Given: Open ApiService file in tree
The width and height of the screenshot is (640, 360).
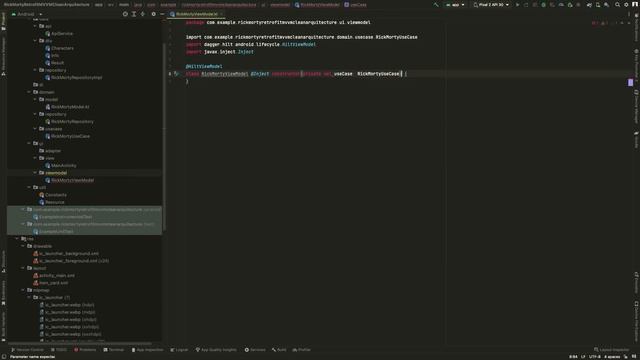Looking at the screenshot, I should click(59, 33).
